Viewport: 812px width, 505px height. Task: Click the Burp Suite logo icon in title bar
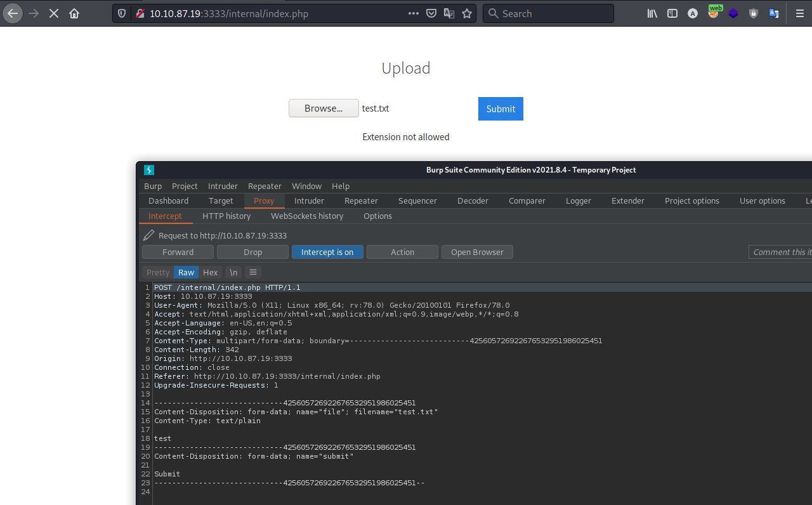pyautogui.click(x=149, y=170)
